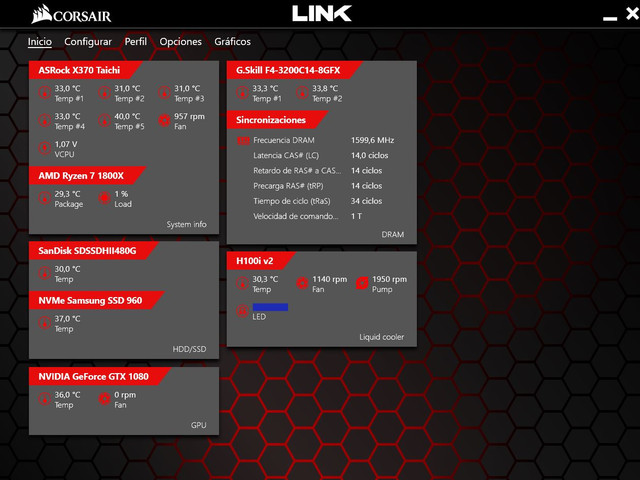Click the DRAM panel label
The image size is (640, 480).
(x=393, y=234)
